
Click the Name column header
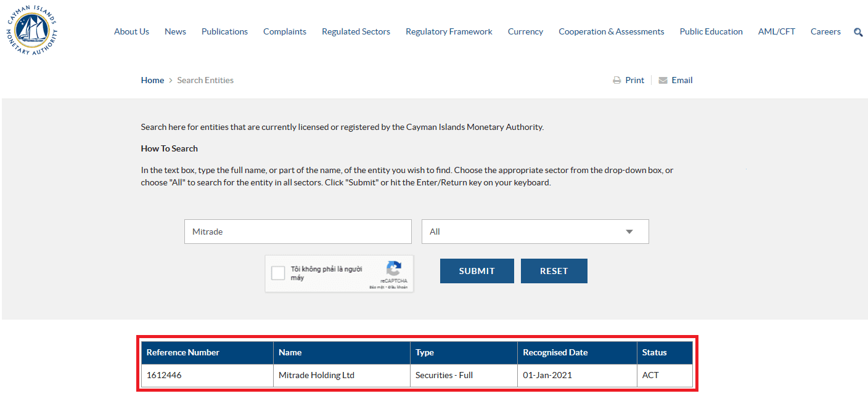click(342, 353)
